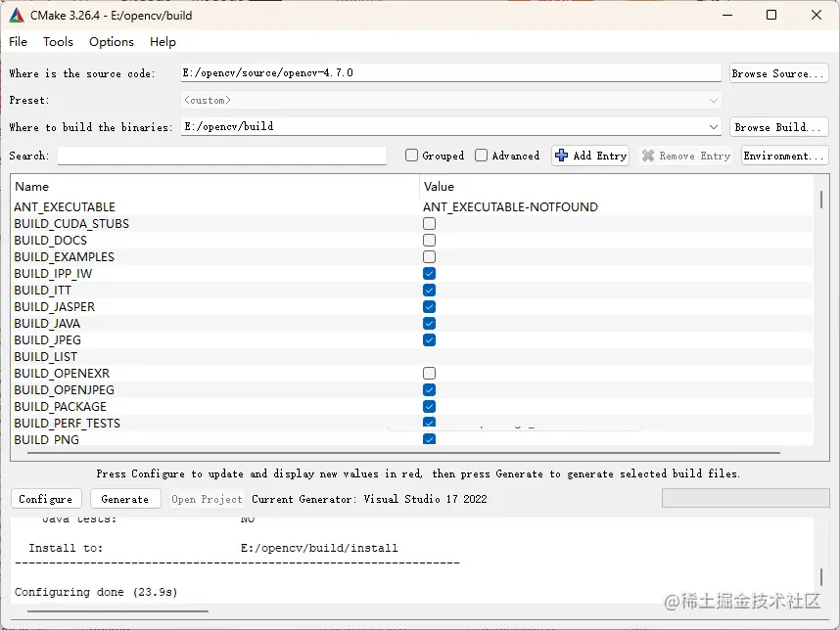Select the BUILD_PERF_TESTS row name
The height and width of the screenshot is (630, 840).
pos(67,423)
